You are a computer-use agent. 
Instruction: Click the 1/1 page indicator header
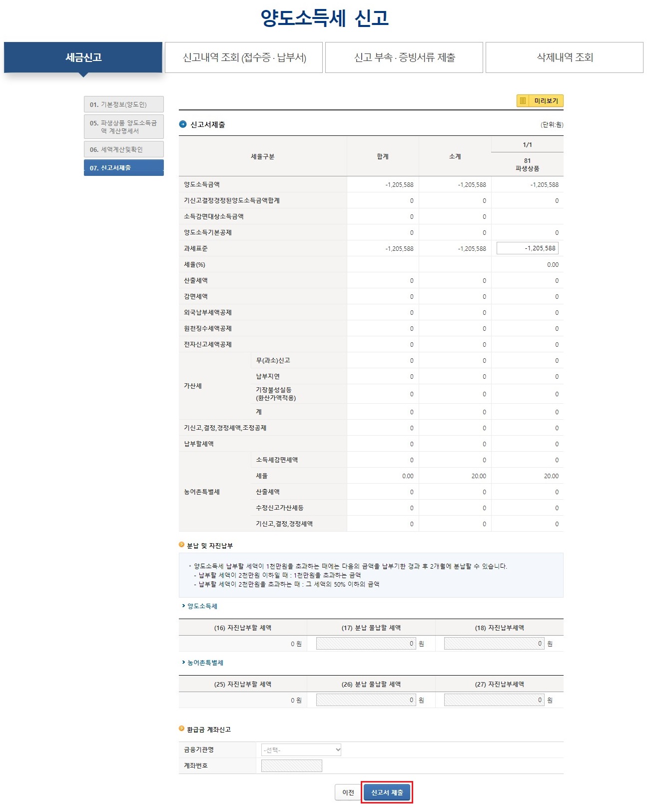tap(527, 145)
